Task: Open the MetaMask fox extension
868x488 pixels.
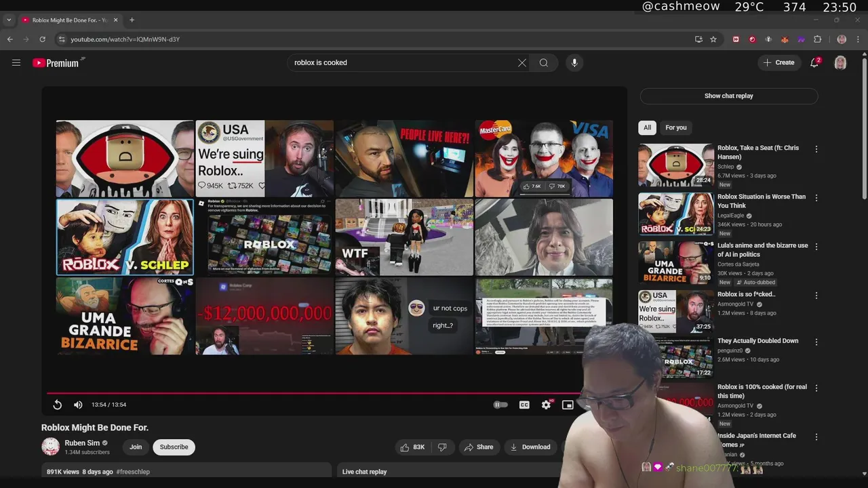Action: point(785,39)
